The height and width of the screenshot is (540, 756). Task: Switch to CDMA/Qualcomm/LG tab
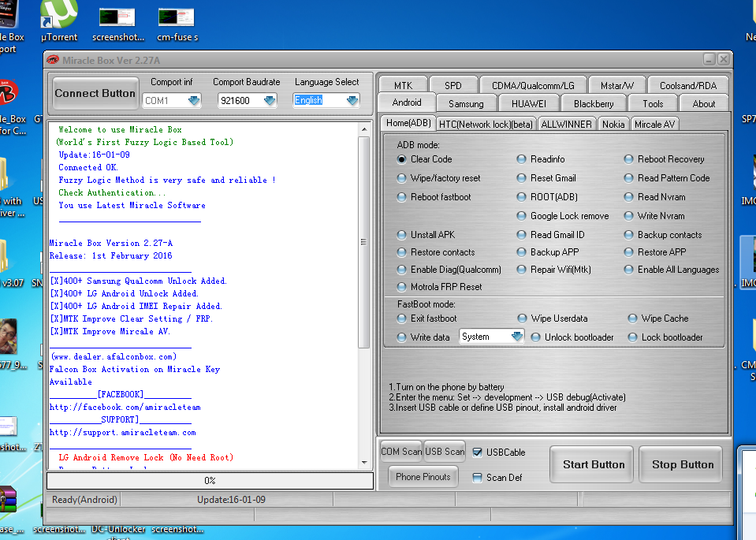pyautogui.click(x=533, y=85)
